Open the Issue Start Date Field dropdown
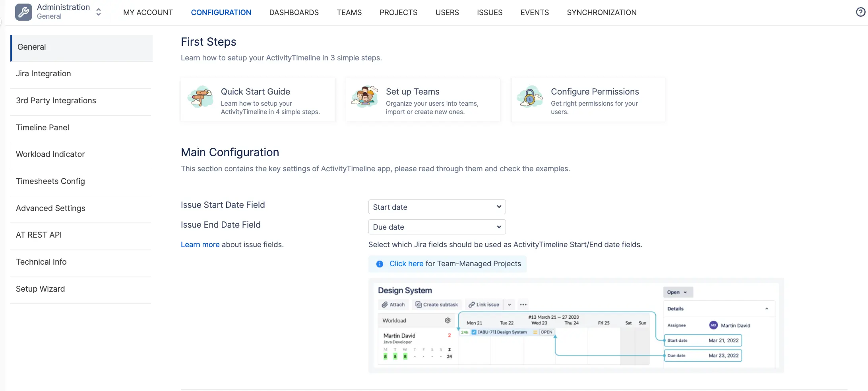This screenshot has width=868, height=391. click(437, 207)
